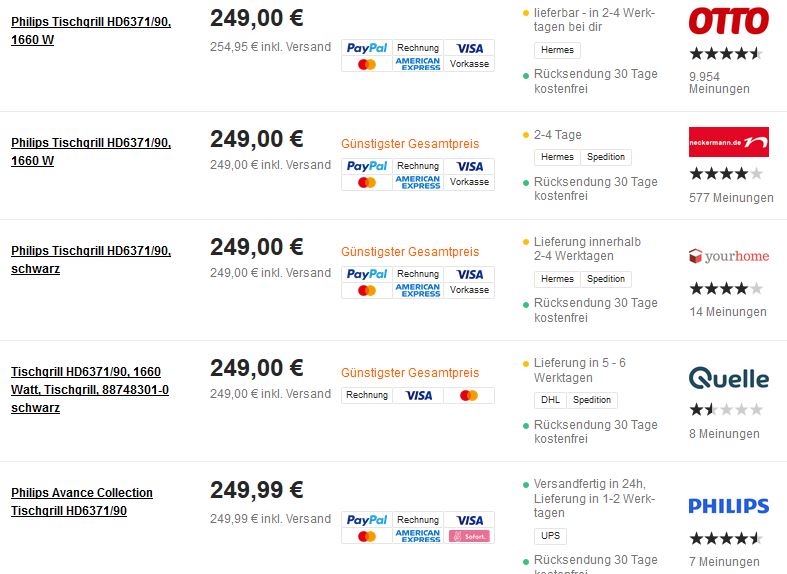This screenshot has height=574, width=787.
Task: Click the neckermann.de shop logo
Action: pos(728,142)
